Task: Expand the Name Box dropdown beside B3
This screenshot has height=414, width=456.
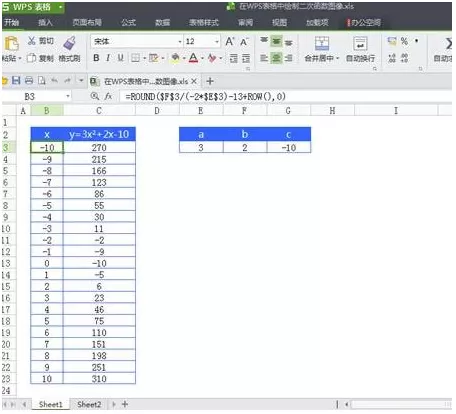Action: pos(68,96)
